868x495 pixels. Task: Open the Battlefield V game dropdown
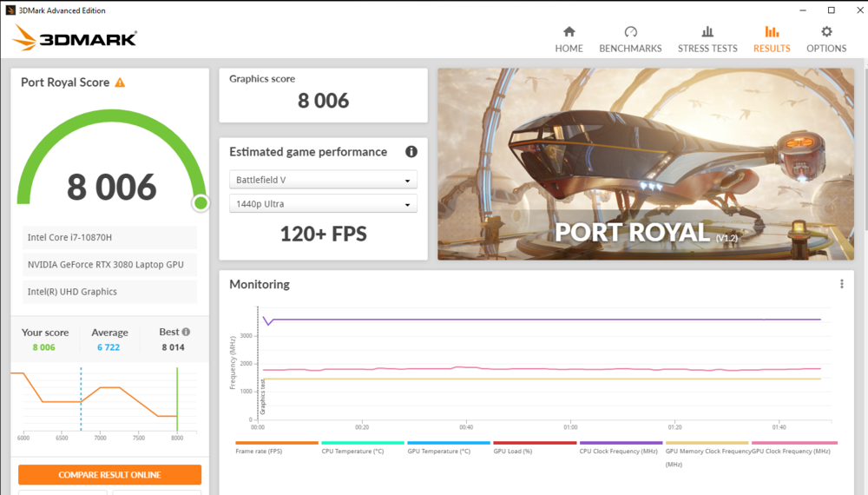323,180
